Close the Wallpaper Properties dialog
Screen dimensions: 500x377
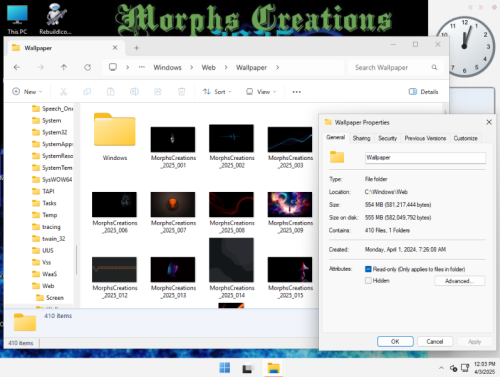tap(489, 122)
